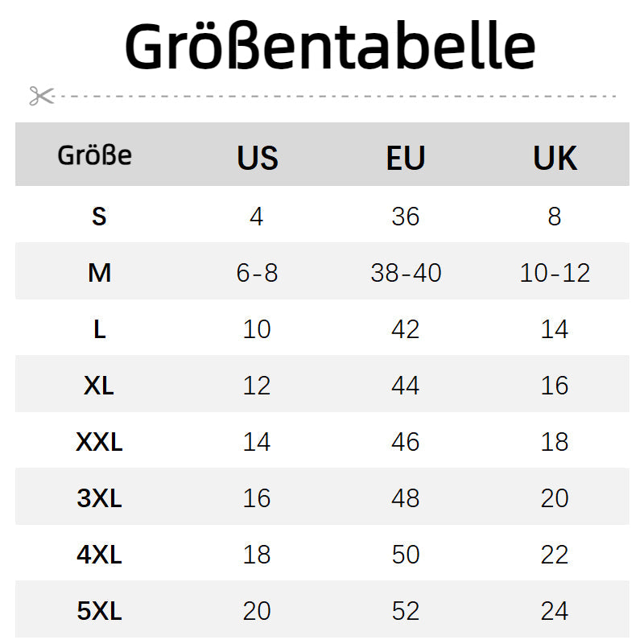Click the XL size row label
Image resolution: width=644 pixels, height=644 pixels.
(99, 386)
